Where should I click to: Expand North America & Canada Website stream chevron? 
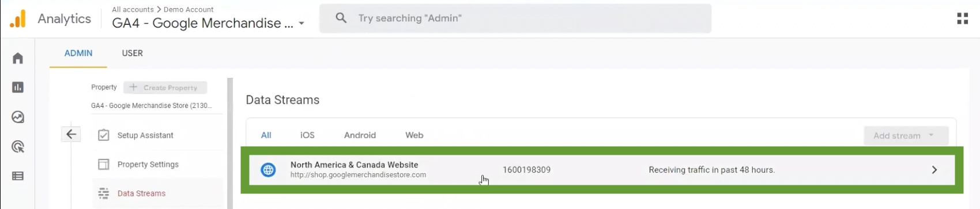[934, 170]
